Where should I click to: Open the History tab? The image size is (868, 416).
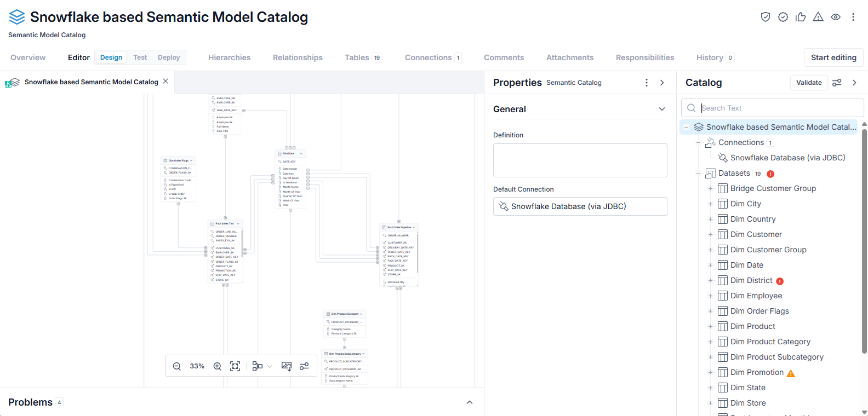click(x=715, y=57)
